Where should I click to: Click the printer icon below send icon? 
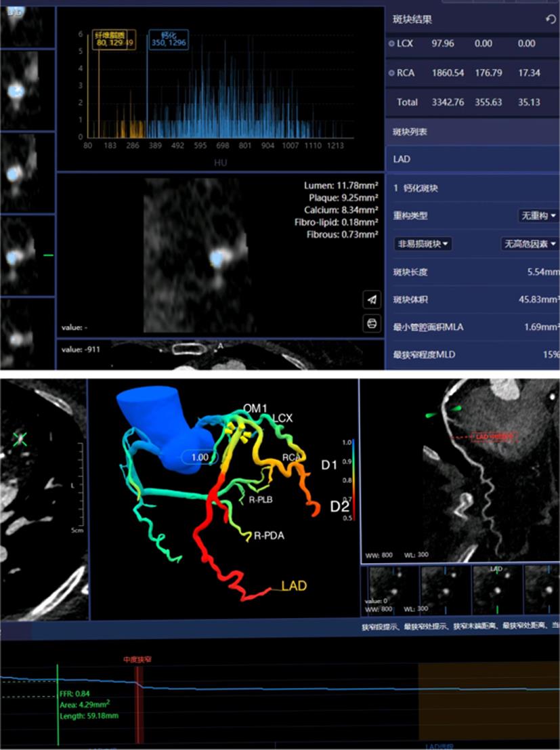[x=372, y=324]
